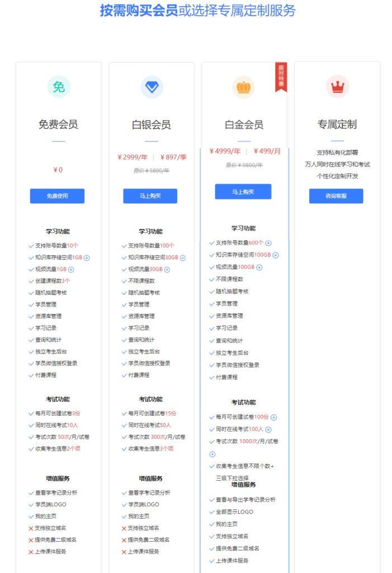Click plus icon beside 知识库存储空间1GB in 免费会员
The height and width of the screenshot is (573, 392).
(87, 257)
